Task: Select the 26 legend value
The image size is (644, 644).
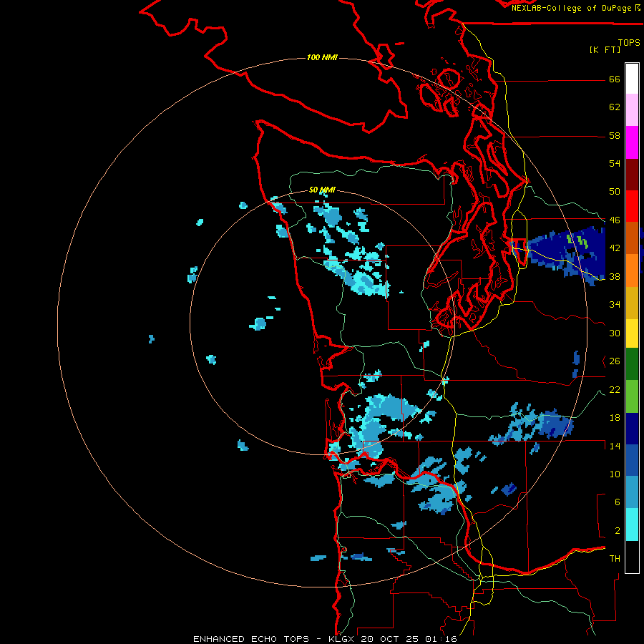Action: click(615, 361)
